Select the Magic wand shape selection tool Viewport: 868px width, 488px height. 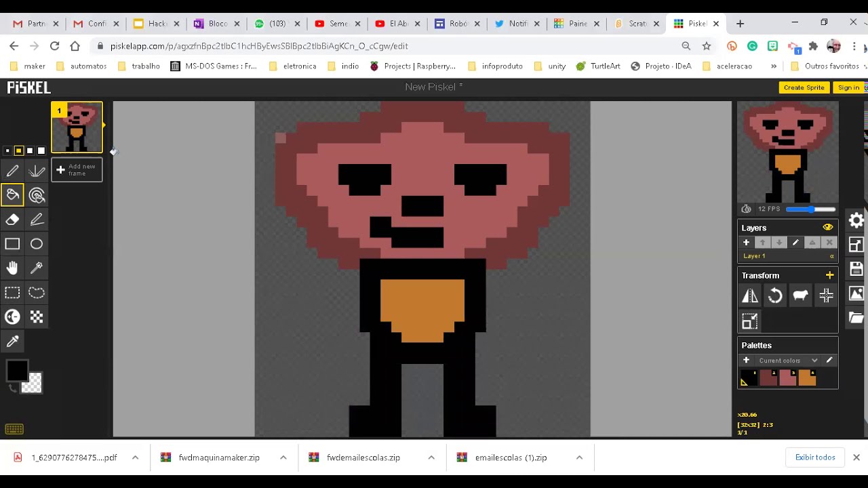[37, 268]
